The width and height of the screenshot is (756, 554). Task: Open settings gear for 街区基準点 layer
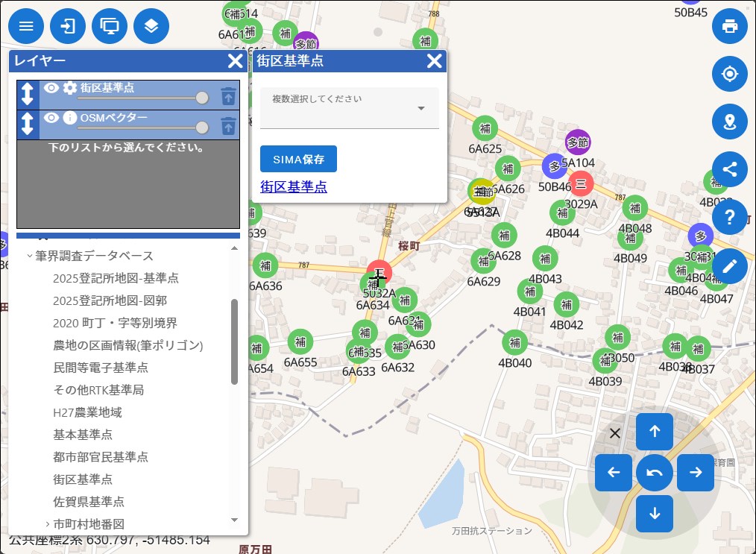click(69, 88)
